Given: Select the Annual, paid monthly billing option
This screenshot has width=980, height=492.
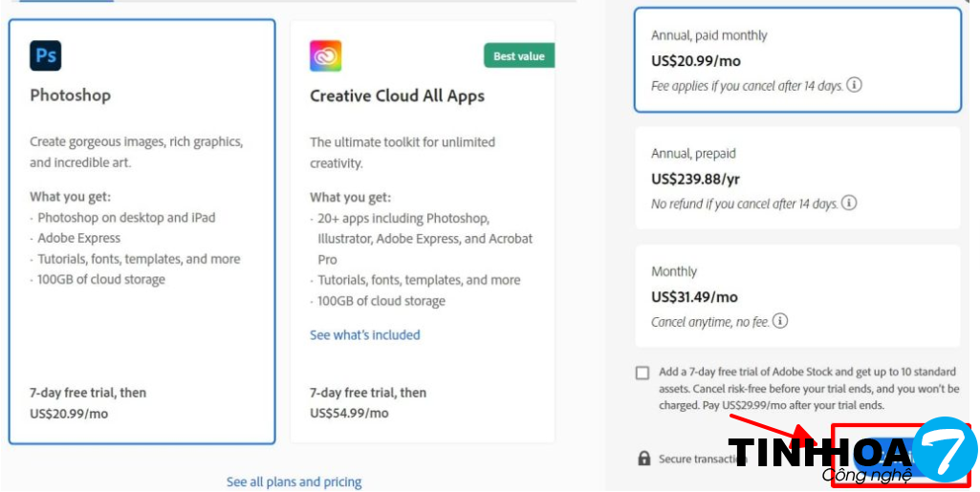Looking at the screenshot, I should pos(797,60).
